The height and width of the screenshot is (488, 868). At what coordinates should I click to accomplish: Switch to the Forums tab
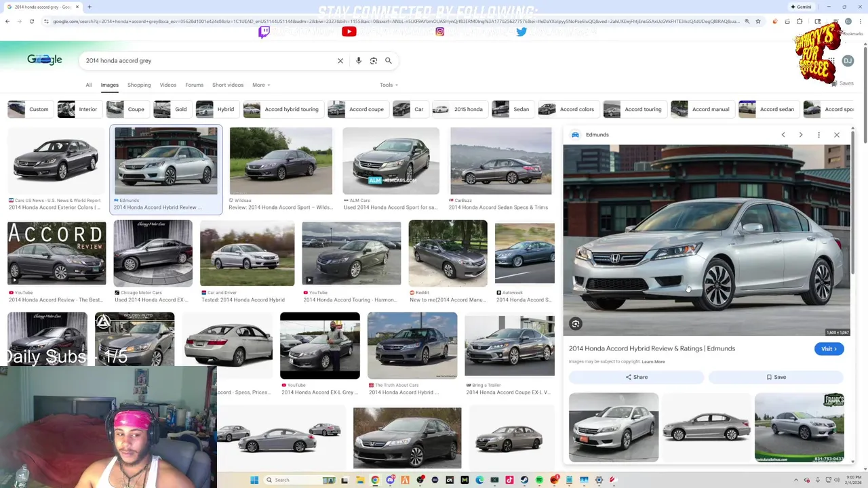[194, 85]
